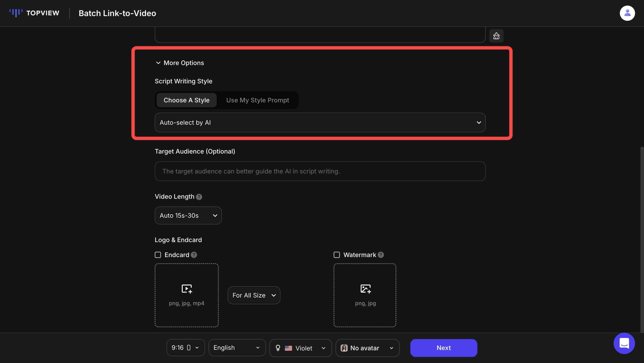Viewport: 644px width, 363px height.
Task: Upload watermark via image-plus icon
Action: click(x=365, y=289)
